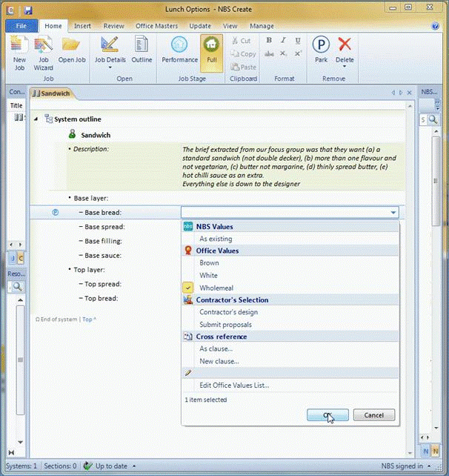The height and width of the screenshot is (476, 449).
Task: Expand the Job Details dropdown arrow
Action: click(110, 67)
